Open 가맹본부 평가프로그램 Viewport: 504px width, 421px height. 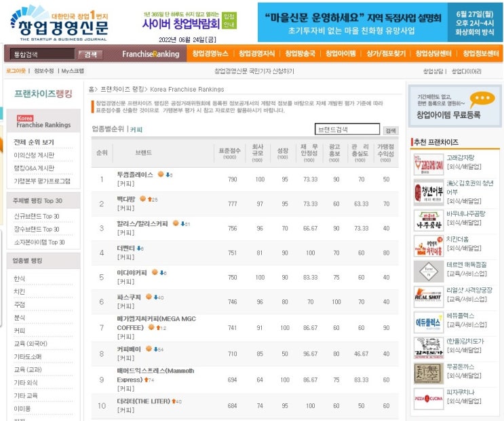[x=42, y=181]
